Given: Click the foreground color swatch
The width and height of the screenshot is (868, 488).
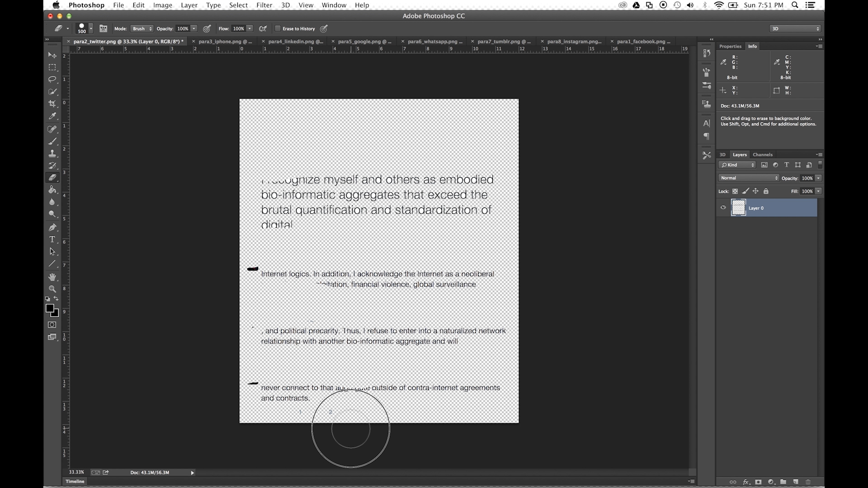Looking at the screenshot, I should coord(49,308).
